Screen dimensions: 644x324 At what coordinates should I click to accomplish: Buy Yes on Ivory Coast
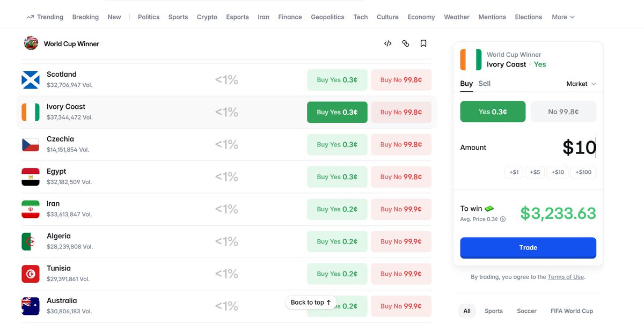337,112
